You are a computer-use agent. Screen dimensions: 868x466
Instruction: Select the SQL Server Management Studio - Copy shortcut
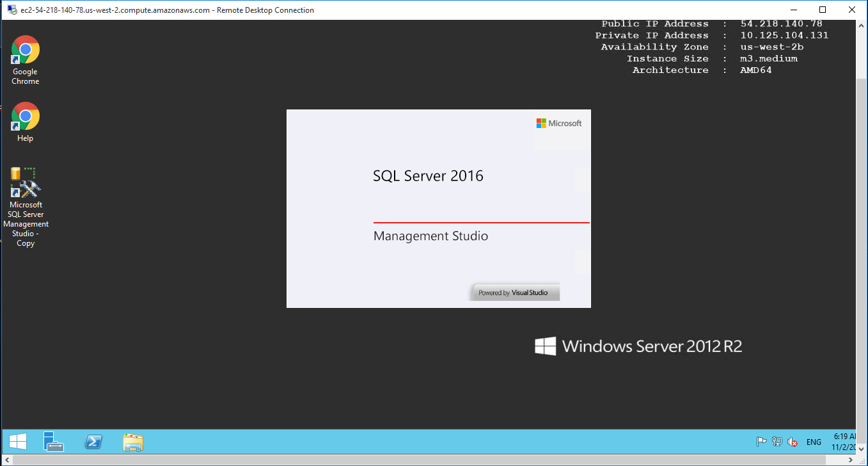tap(26, 206)
